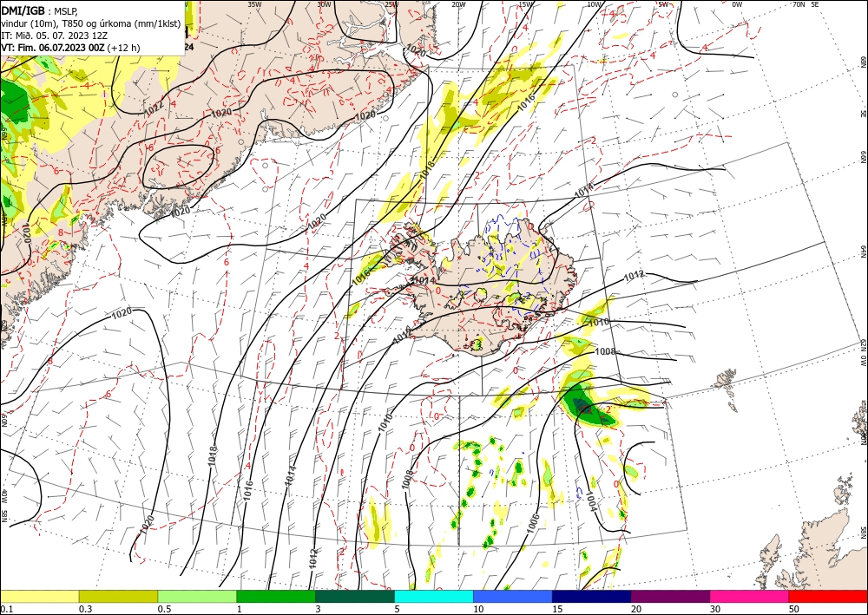This screenshot has height=615, width=868.
Task: Click the 15W longitude label
Action: (x=526, y=4)
